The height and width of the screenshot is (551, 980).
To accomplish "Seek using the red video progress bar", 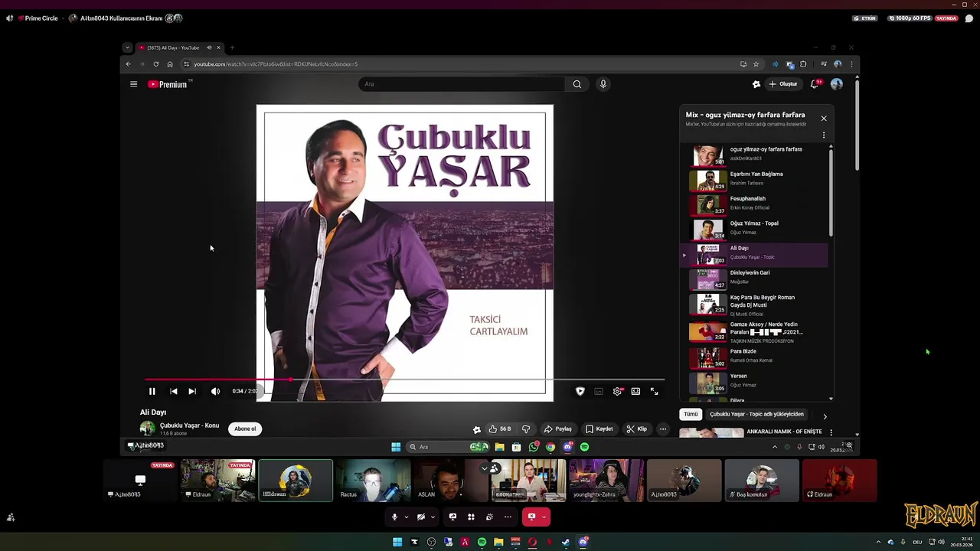I will point(404,380).
